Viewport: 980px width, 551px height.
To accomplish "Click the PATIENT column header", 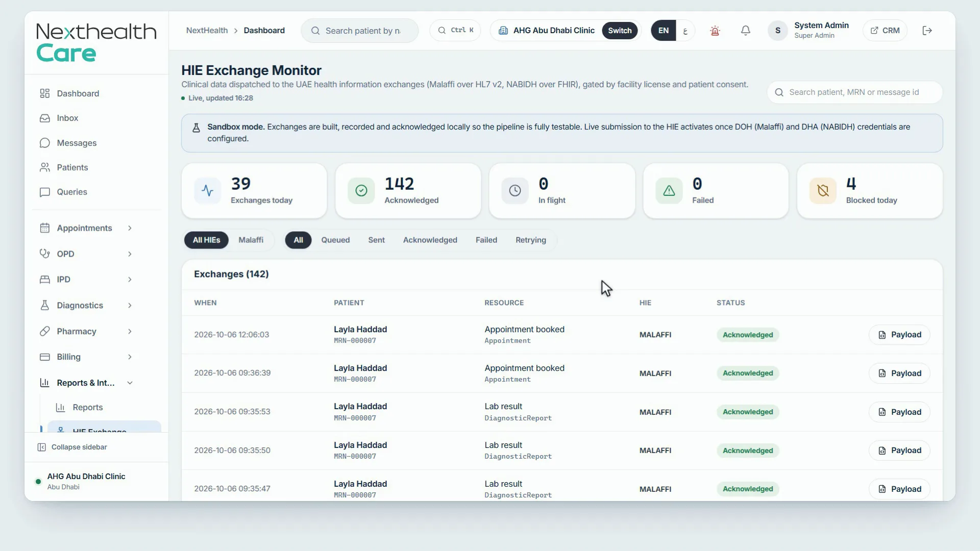I will (x=349, y=303).
